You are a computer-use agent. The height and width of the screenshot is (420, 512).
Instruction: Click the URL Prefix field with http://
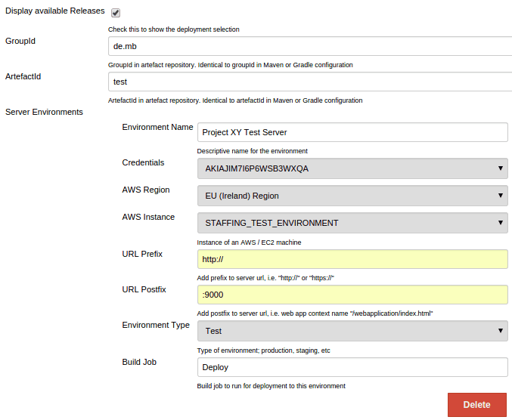click(x=352, y=259)
